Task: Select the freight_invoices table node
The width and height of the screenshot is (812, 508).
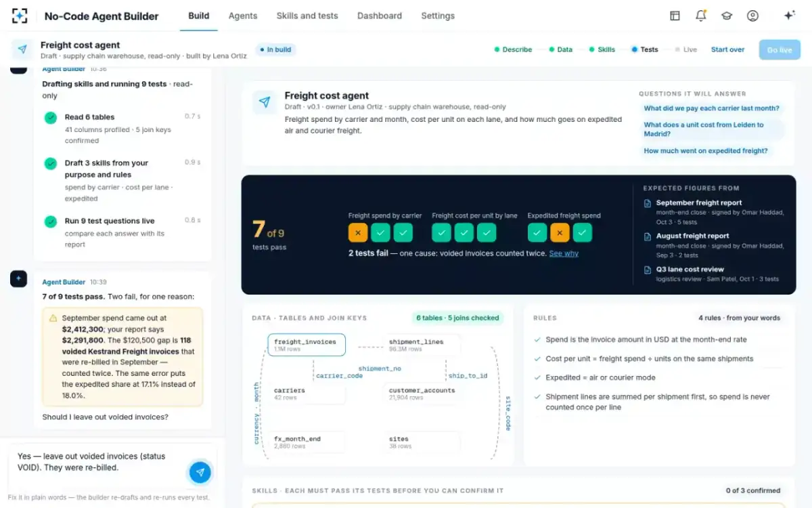Action: point(307,345)
